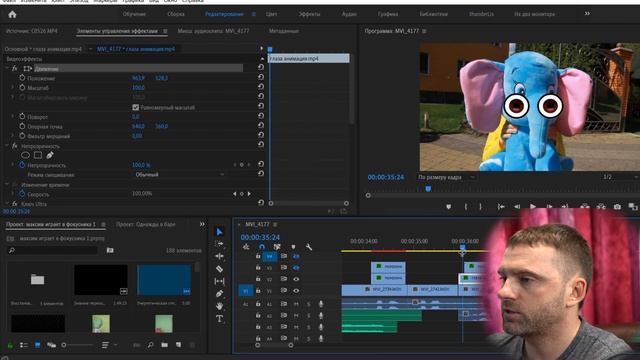
Task: Collapse the Opacity effect group
Action: [x=7, y=146]
